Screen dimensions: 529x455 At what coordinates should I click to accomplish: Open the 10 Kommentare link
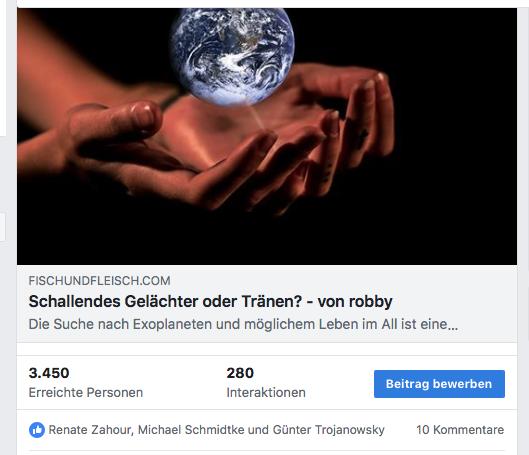[x=460, y=430]
